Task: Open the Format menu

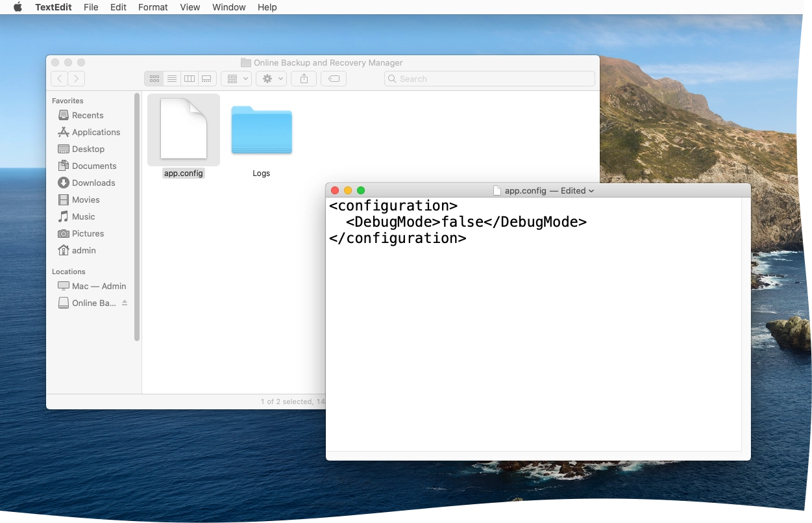Action: 153,7
